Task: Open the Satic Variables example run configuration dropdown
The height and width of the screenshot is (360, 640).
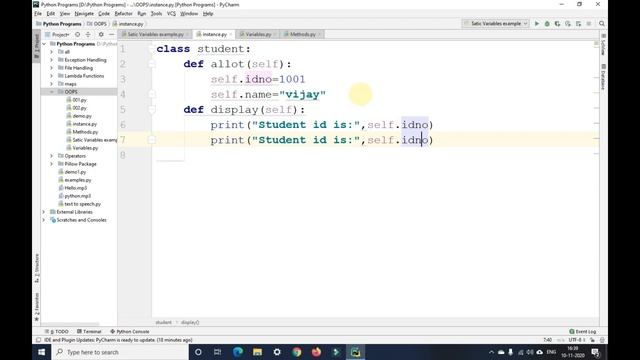Action: coord(496,24)
